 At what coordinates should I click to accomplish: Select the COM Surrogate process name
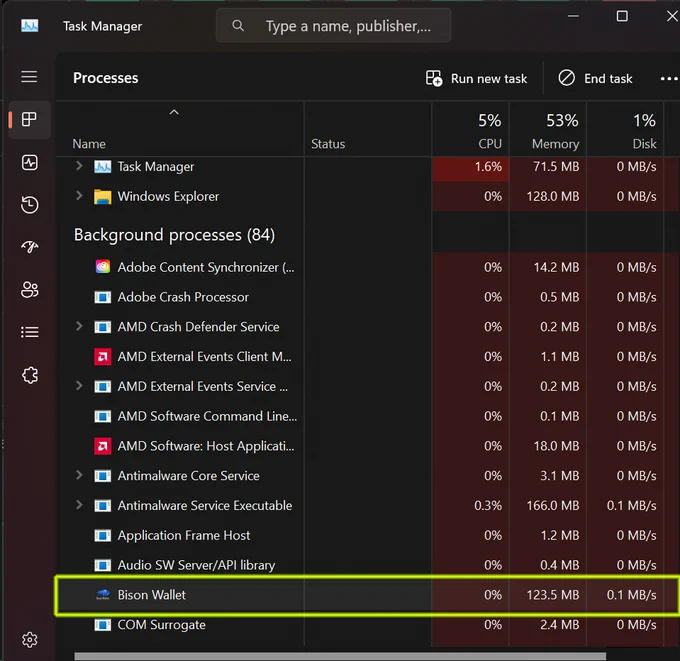(161, 625)
